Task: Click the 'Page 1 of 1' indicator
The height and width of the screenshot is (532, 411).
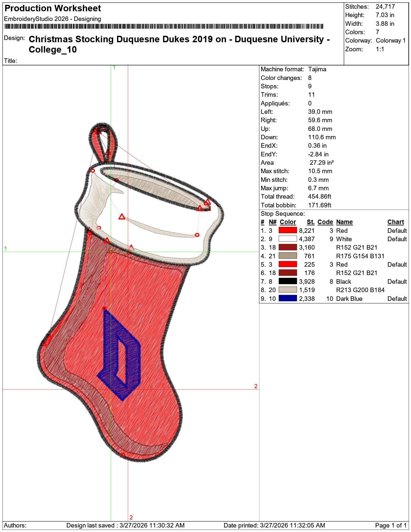Action: pyautogui.click(x=391, y=525)
